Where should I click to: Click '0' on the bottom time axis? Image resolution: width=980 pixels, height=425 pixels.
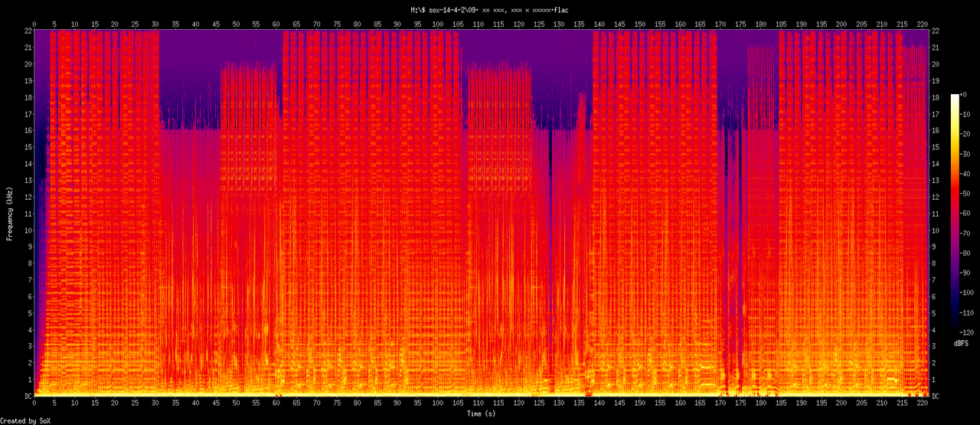tap(34, 404)
